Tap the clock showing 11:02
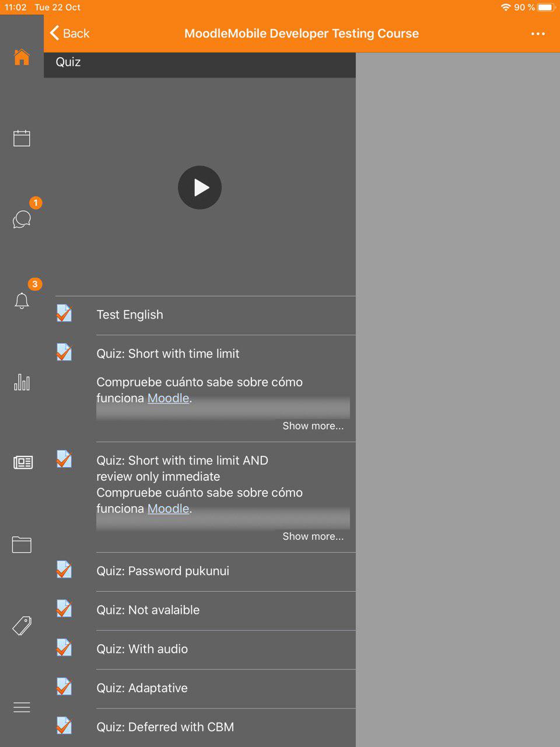The width and height of the screenshot is (560, 747). pos(16,8)
